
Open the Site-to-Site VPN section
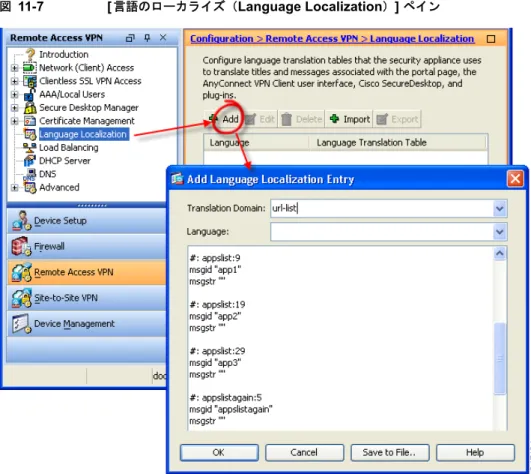point(86,298)
